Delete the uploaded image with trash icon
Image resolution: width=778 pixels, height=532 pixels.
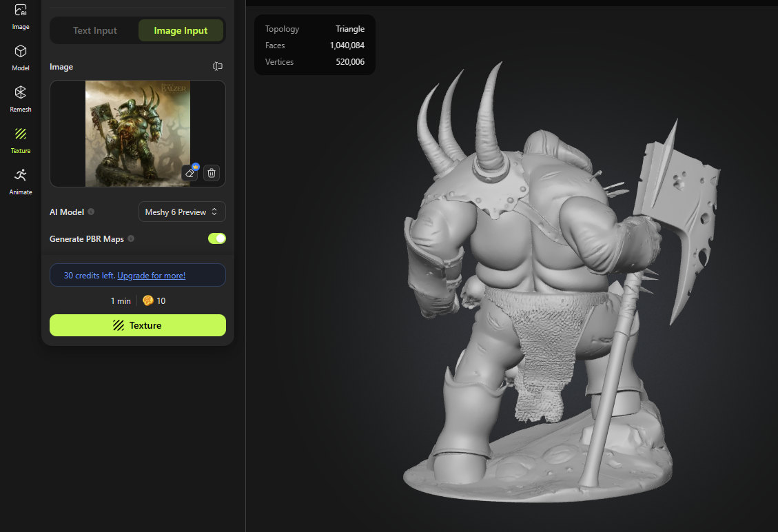[212, 173]
